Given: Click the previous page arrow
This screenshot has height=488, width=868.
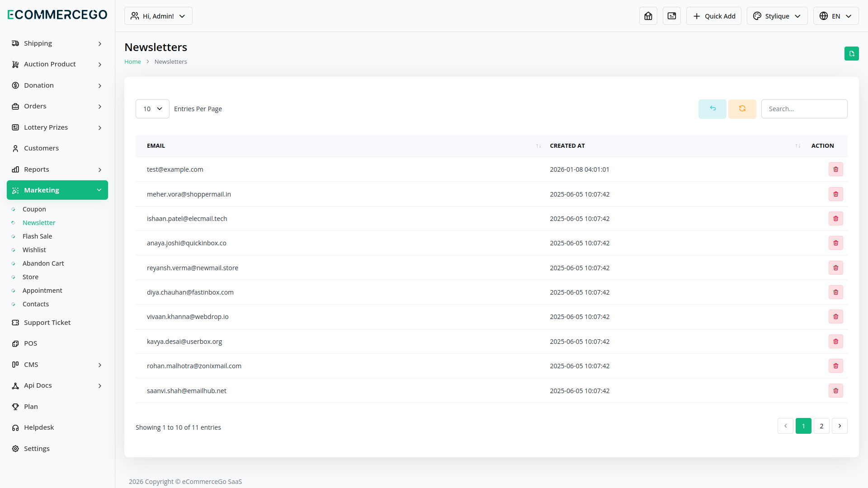Looking at the screenshot, I should click(x=785, y=426).
